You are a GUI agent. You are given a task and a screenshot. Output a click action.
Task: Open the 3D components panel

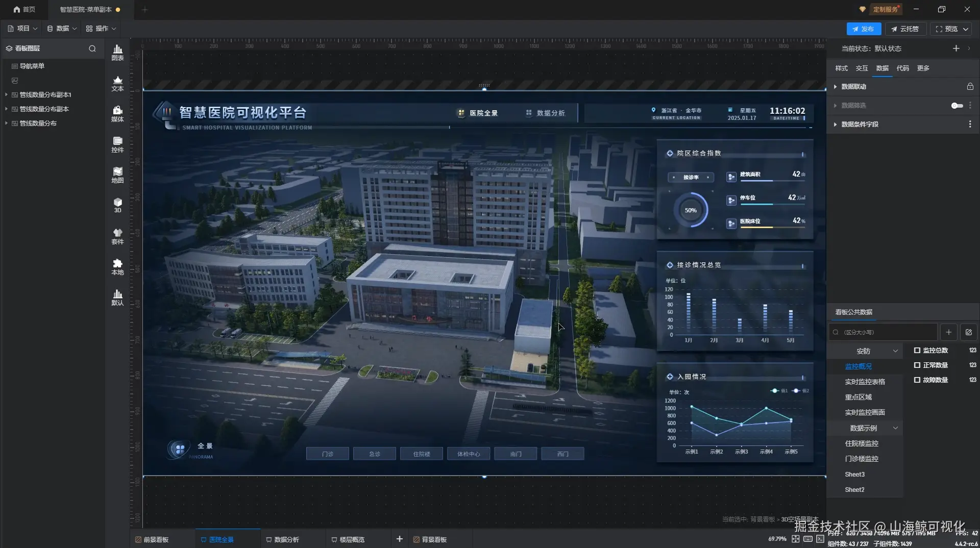point(117,206)
